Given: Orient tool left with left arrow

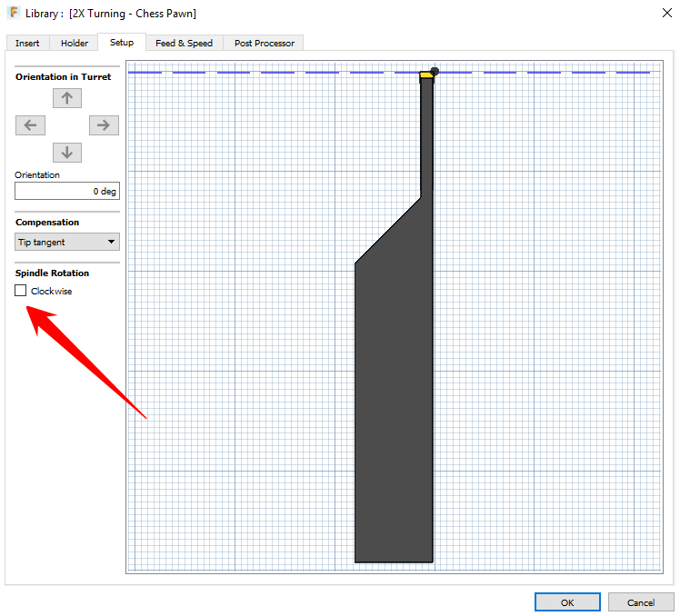Looking at the screenshot, I should coord(30,125).
